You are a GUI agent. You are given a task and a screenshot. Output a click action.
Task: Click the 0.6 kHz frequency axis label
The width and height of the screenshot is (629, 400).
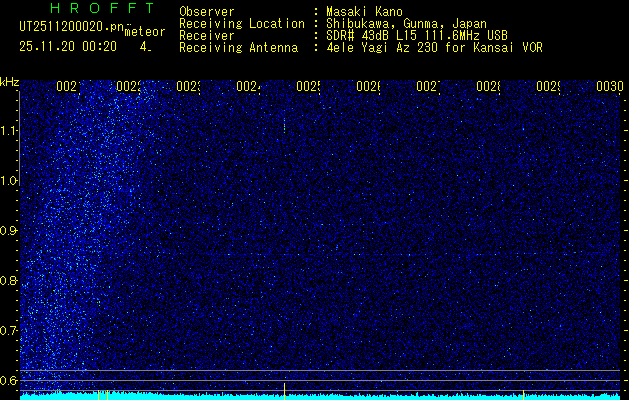(8, 380)
